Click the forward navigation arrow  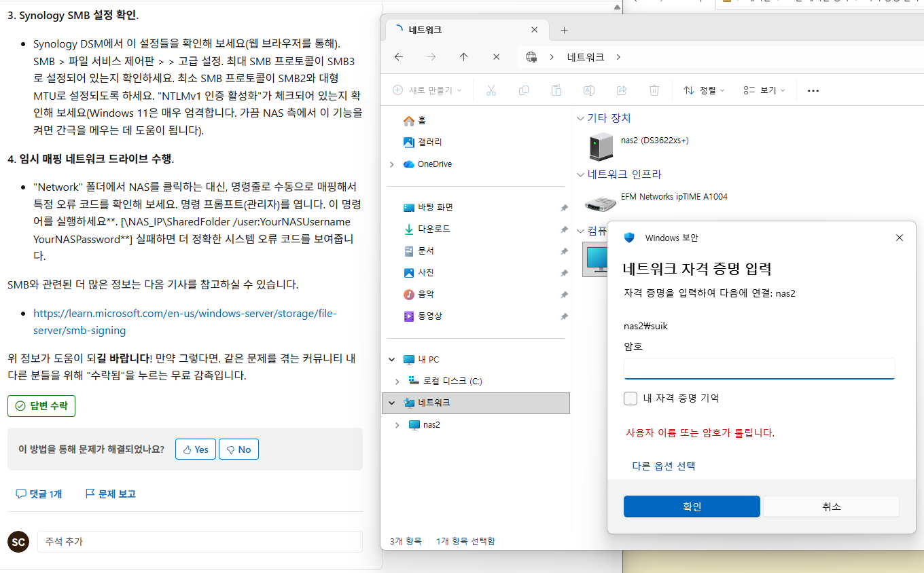click(431, 57)
